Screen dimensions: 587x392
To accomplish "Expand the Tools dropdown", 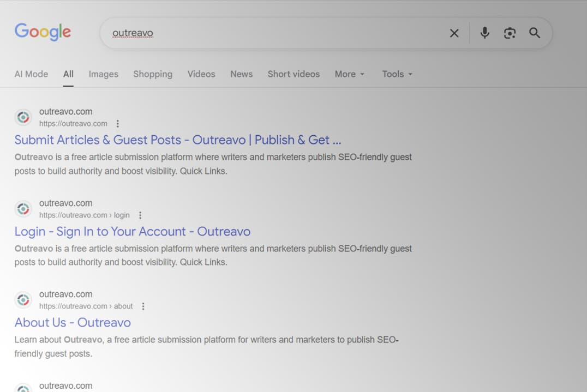I will coord(397,74).
